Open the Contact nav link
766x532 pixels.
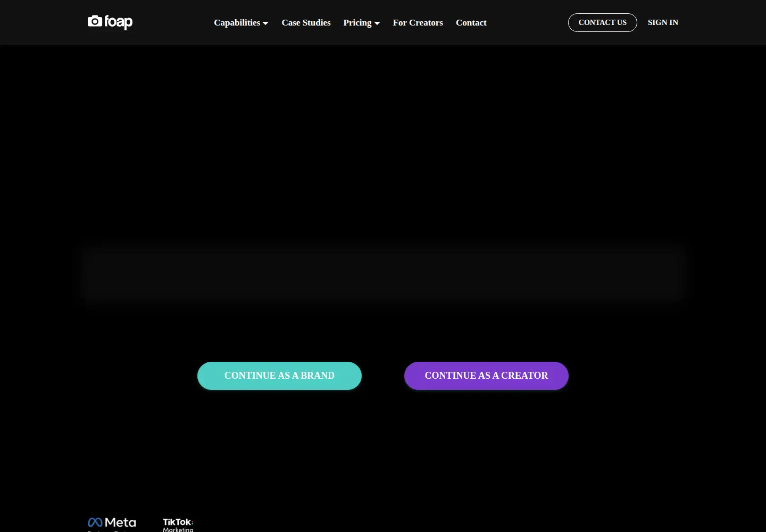[x=471, y=22]
